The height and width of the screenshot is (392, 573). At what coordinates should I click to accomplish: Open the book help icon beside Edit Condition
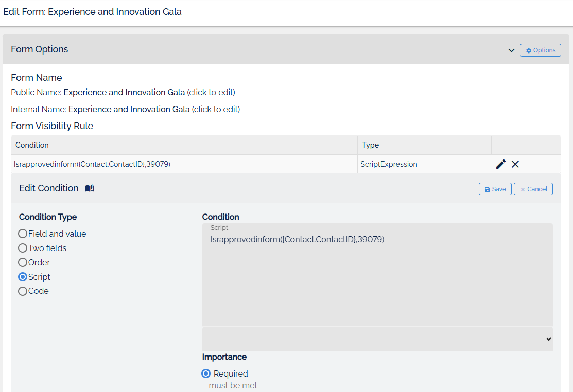[x=90, y=188]
